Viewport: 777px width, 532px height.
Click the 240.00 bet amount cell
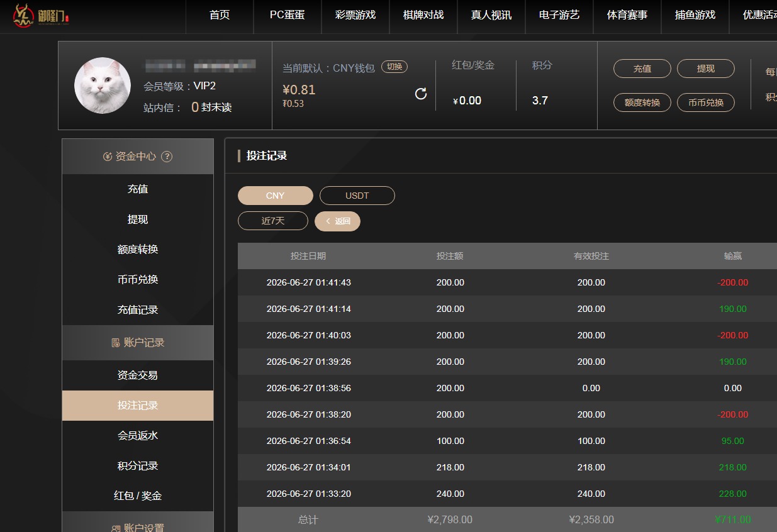(450, 494)
